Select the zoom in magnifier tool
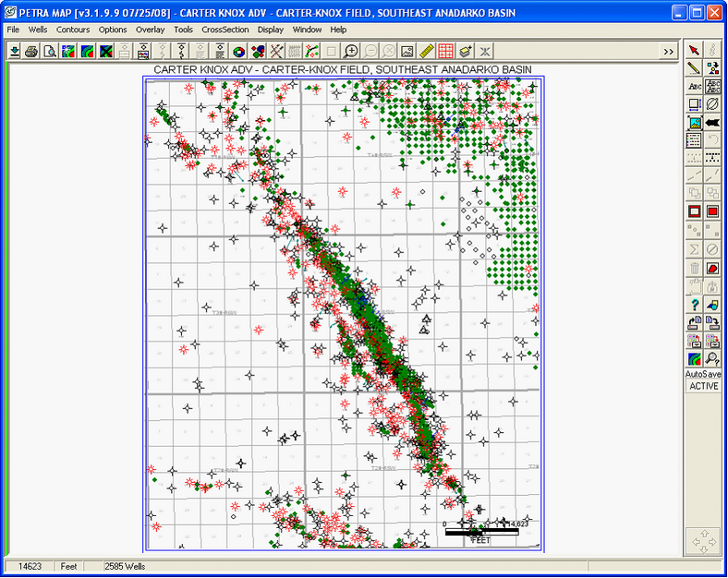Image resolution: width=728 pixels, height=578 pixels. click(x=351, y=51)
